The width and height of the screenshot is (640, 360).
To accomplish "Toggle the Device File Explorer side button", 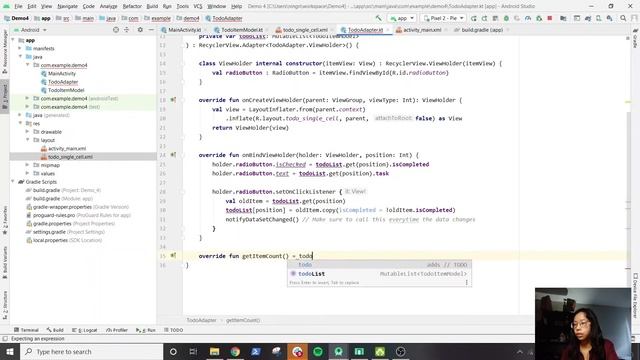I will pyautogui.click(x=635, y=296).
